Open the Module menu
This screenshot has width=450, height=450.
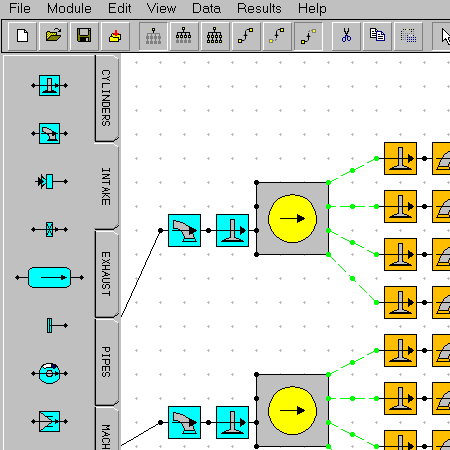[69, 8]
